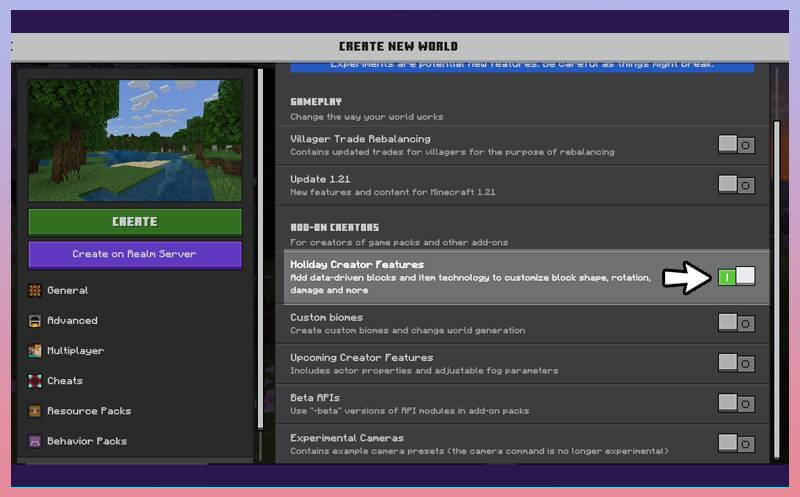Select the Cheats menu item

[65, 381]
